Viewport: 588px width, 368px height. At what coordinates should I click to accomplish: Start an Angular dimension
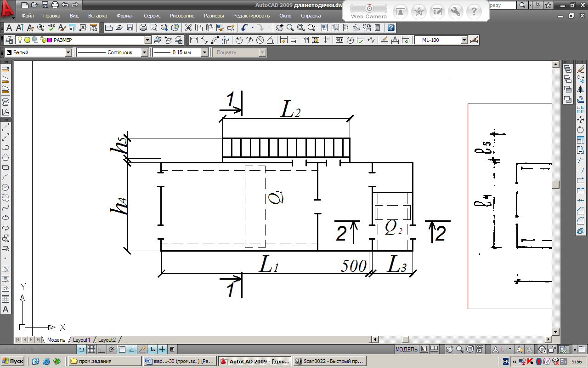(x=270, y=40)
